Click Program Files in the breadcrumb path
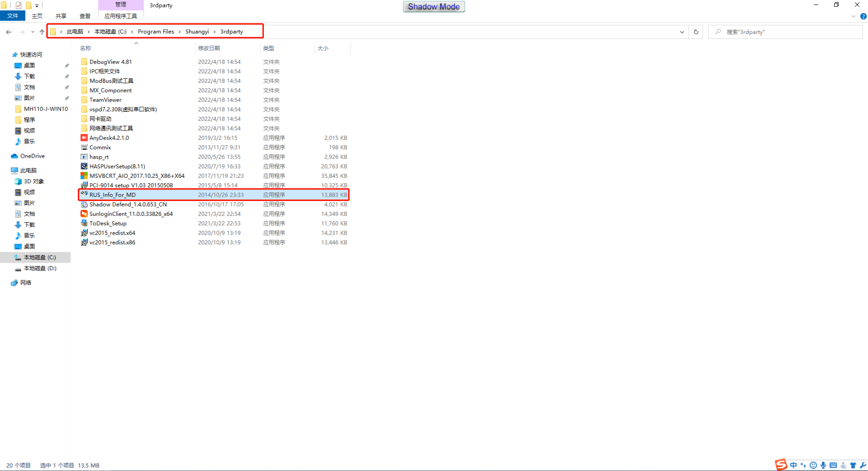Image resolution: width=868 pixels, height=471 pixels. [156, 32]
